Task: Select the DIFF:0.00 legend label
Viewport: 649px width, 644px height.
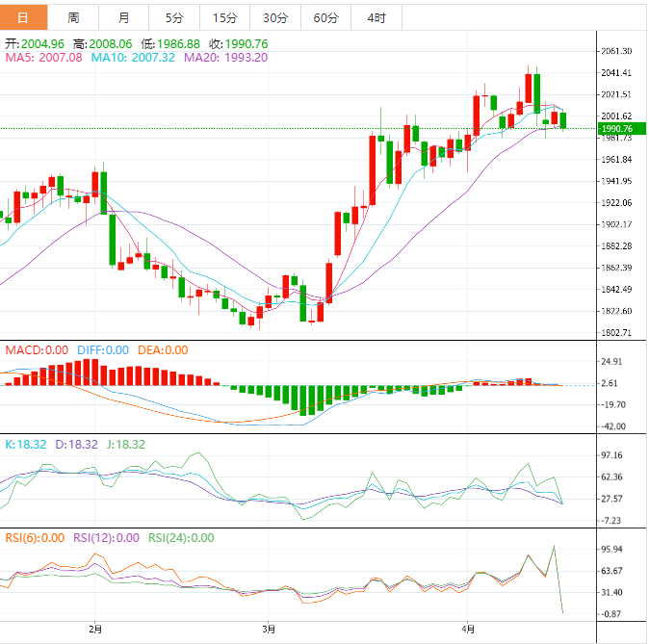Action: click(101, 350)
